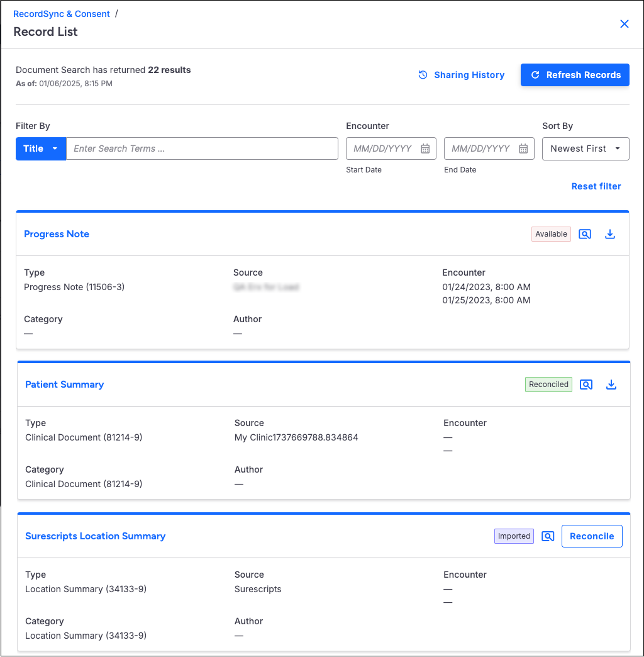The height and width of the screenshot is (657, 644).
Task: Download the Patient Summary document
Action: click(611, 385)
